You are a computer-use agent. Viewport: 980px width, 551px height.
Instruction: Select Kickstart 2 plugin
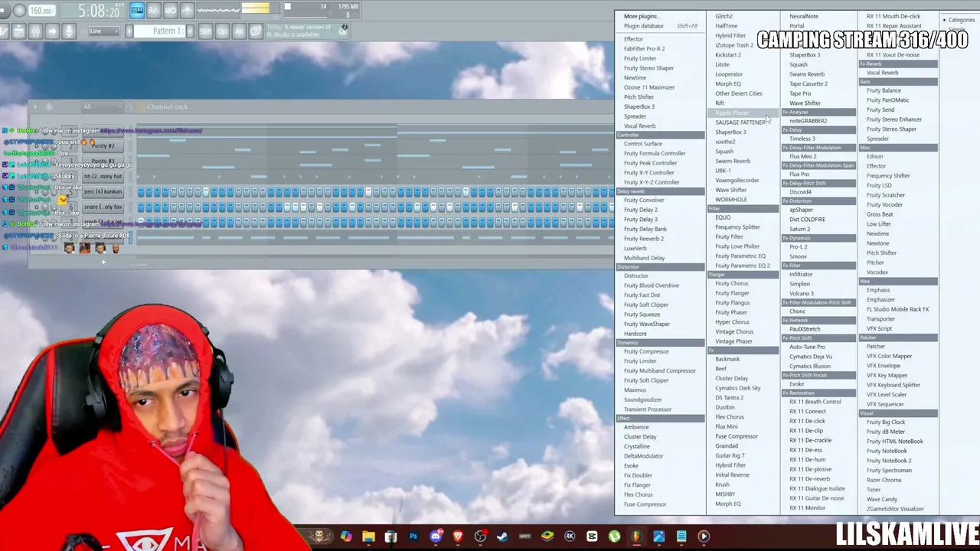tap(728, 55)
